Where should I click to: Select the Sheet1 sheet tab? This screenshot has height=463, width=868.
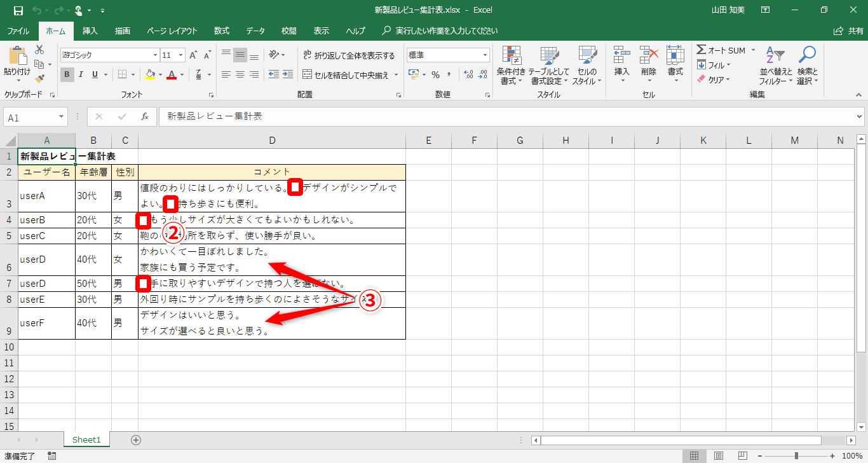86,440
